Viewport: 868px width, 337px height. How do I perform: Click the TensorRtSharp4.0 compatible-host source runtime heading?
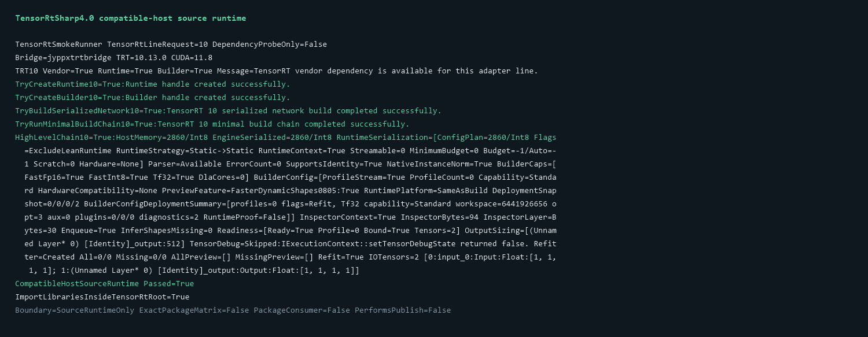[x=130, y=18]
